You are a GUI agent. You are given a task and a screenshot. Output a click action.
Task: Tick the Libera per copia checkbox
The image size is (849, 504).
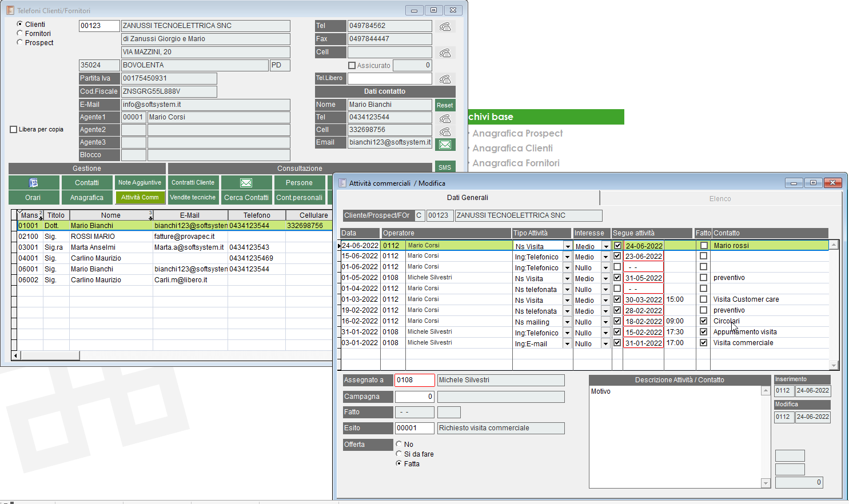click(14, 130)
